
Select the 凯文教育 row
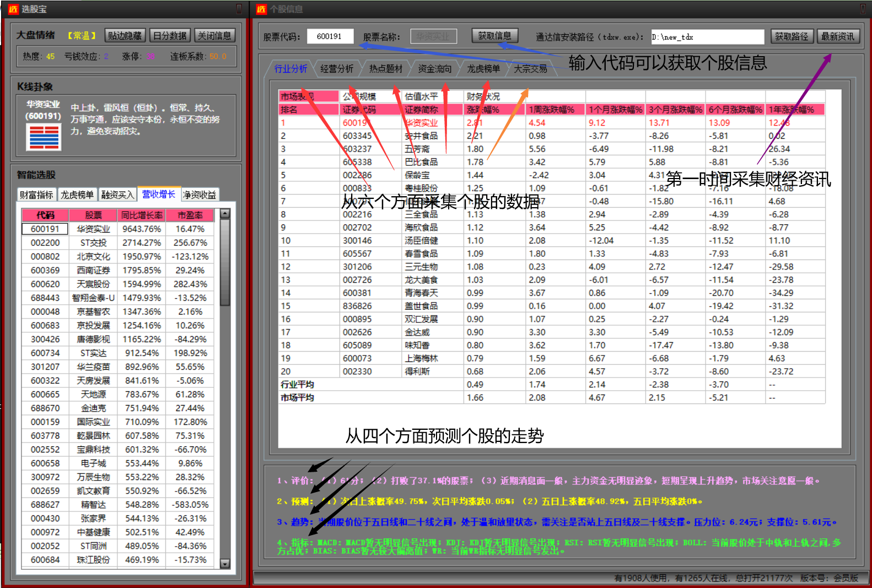[118, 490]
